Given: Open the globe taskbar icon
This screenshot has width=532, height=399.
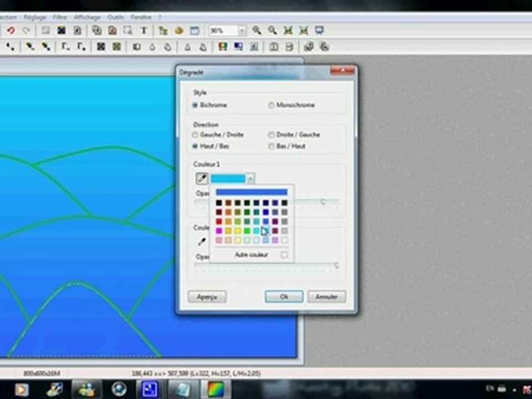Looking at the screenshot, I should (x=119, y=390).
